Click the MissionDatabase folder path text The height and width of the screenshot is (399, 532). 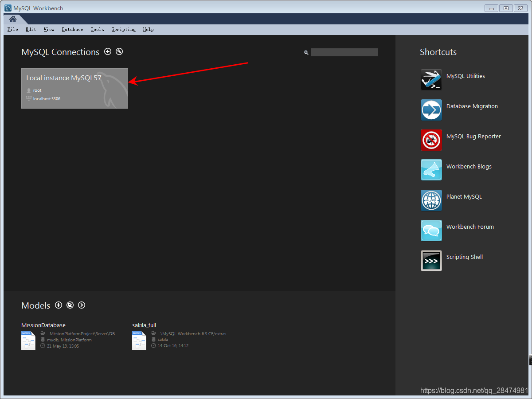81,334
